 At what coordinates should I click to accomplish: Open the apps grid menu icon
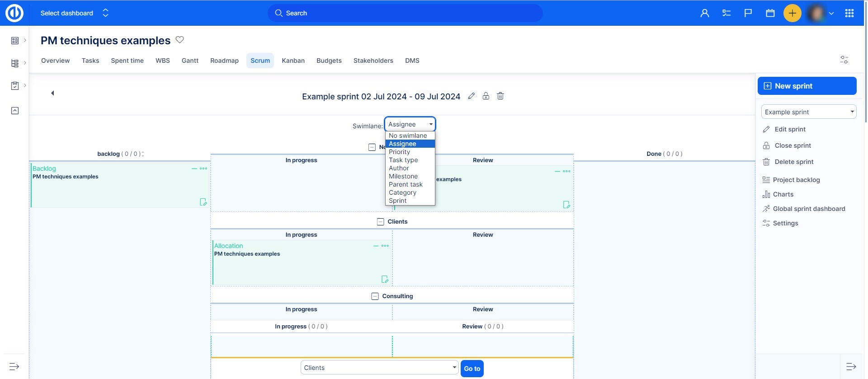[849, 13]
